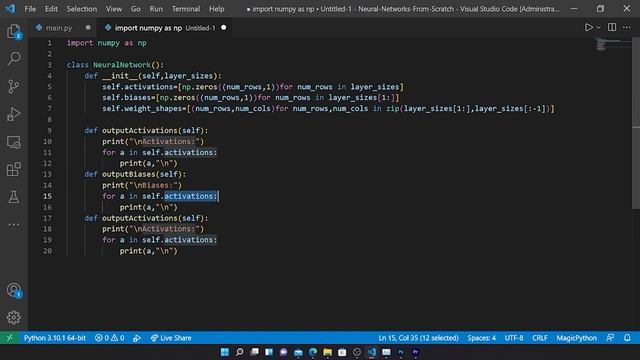640x360 pixels.
Task: Open the Help menu
Action: click(216, 9)
